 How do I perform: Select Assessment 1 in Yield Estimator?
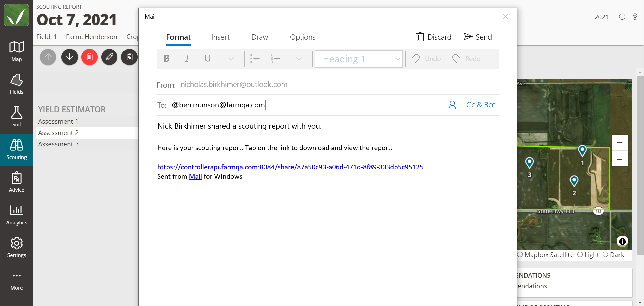tap(87, 121)
